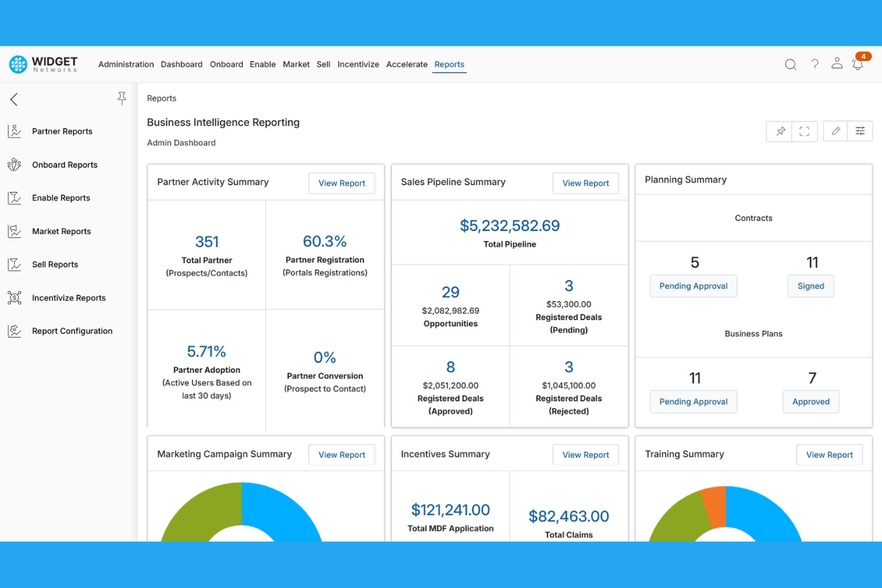
Task: Open the Incentivize menu
Action: pos(358,64)
